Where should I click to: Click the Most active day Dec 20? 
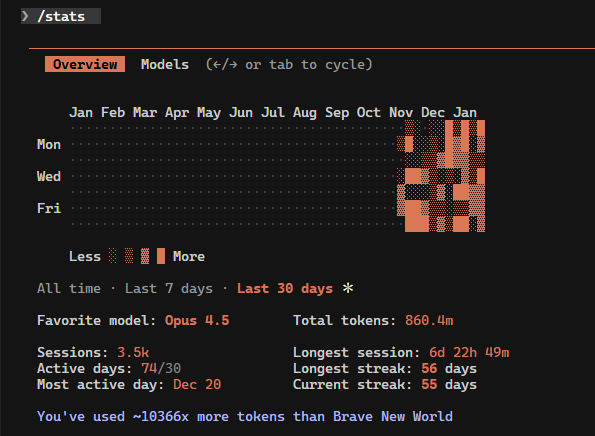[x=197, y=384]
